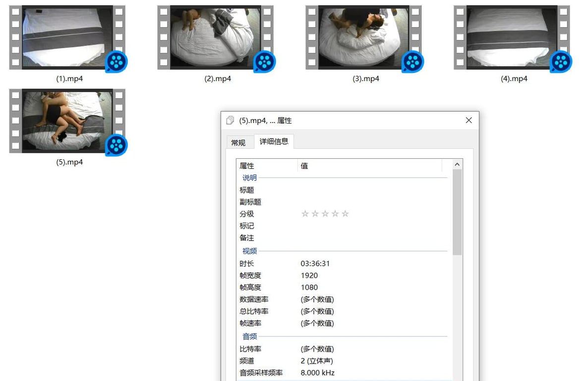Select the (3).mp4 video thumbnail
588x381 pixels.
pos(364,38)
